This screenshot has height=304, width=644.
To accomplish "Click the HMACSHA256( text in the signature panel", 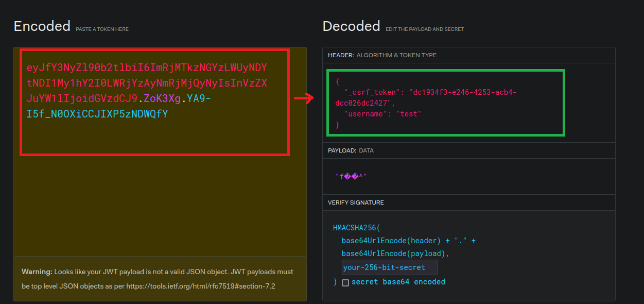I will [356, 228].
